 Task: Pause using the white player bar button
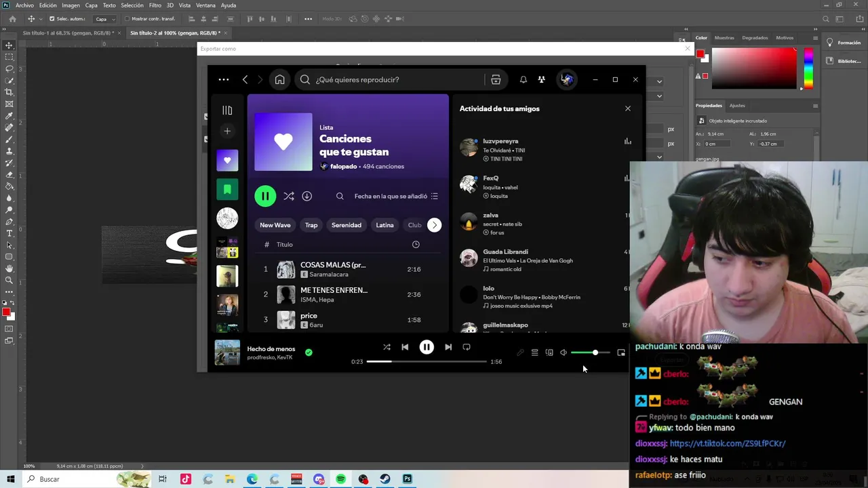(427, 347)
